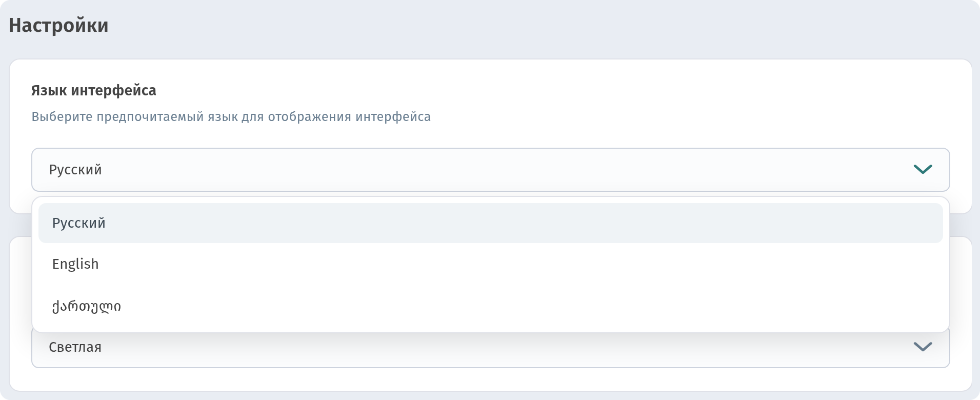Select English from the language options
This screenshot has height=400, width=980.
tap(490, 264)
